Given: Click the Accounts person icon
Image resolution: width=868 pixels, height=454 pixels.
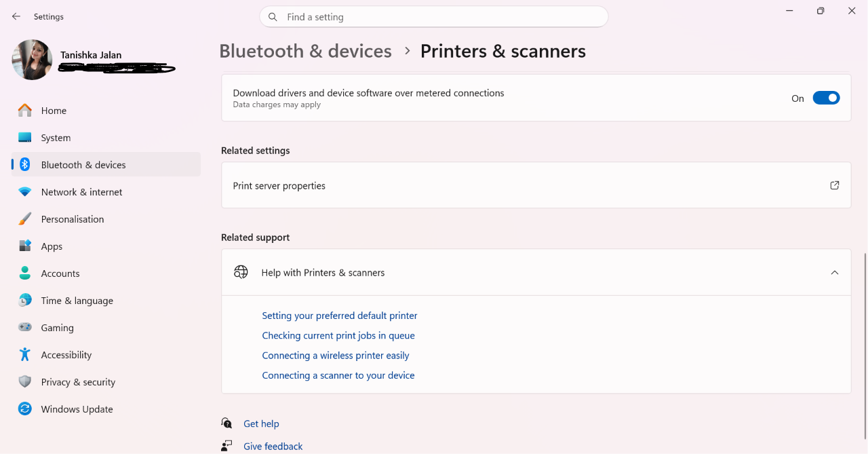Looking at the screenshot, I should 25,273.
